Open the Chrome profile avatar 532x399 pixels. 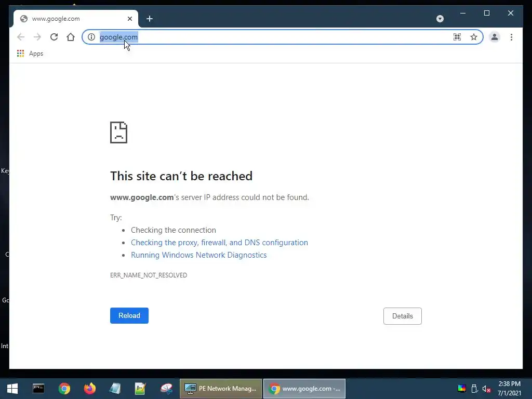click(495, 37)
